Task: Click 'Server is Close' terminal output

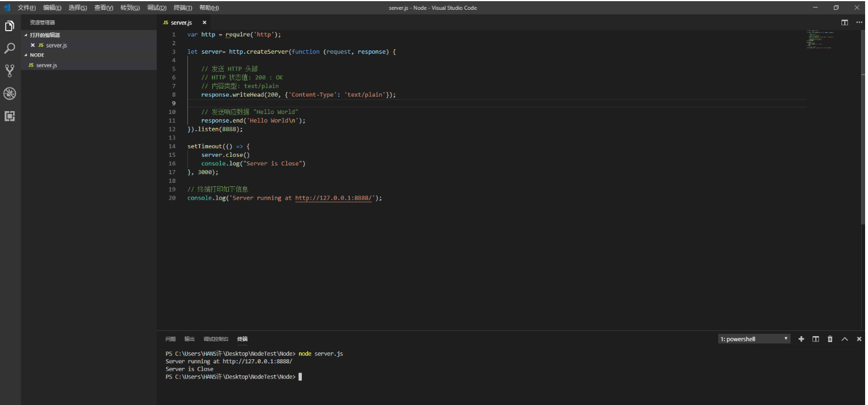Action: tap(190, 369)
